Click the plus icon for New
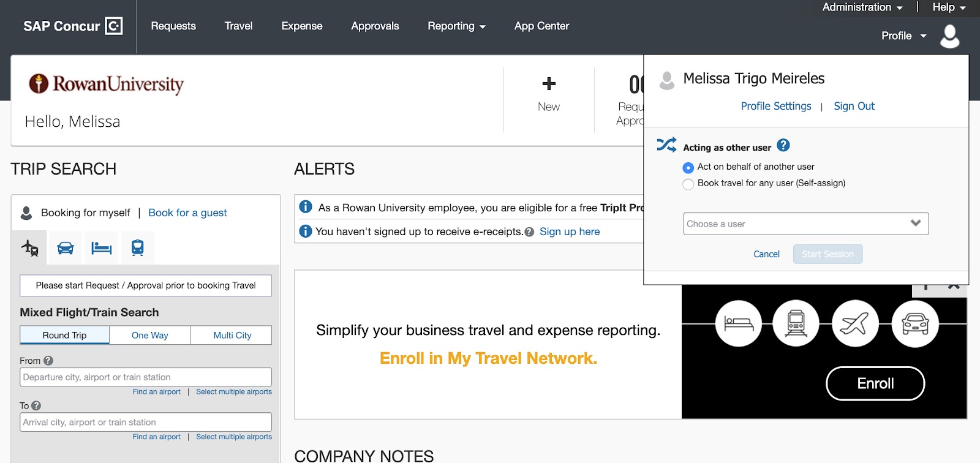 549,83
